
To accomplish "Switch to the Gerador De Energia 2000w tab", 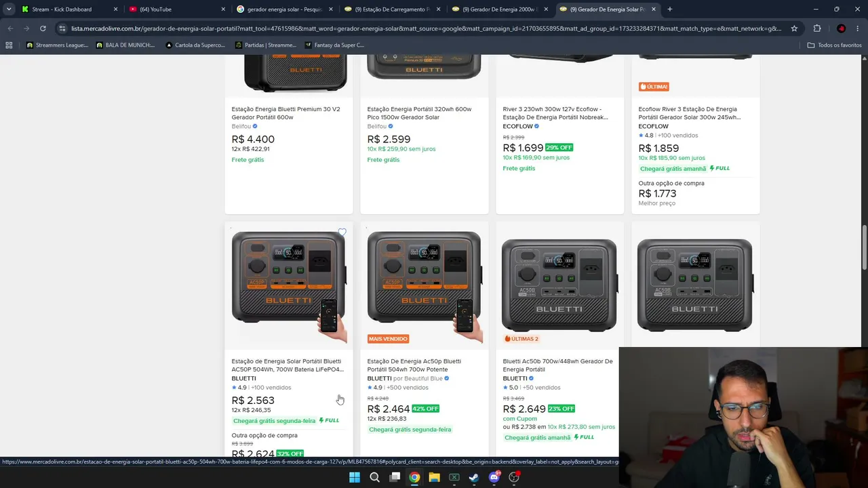I will tap(500, 9).
